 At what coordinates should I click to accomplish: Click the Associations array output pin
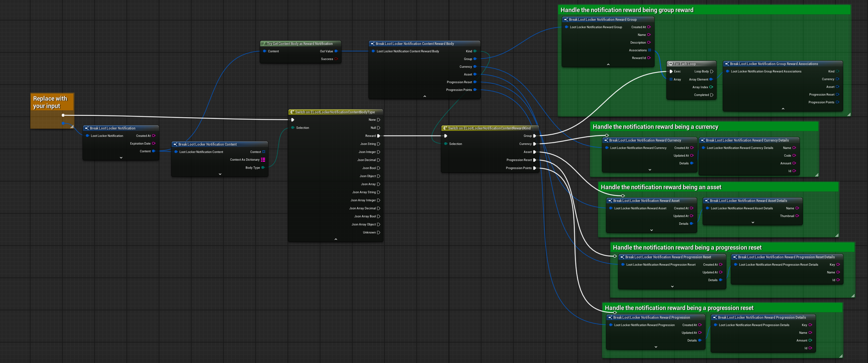click(x=649, y=50)
